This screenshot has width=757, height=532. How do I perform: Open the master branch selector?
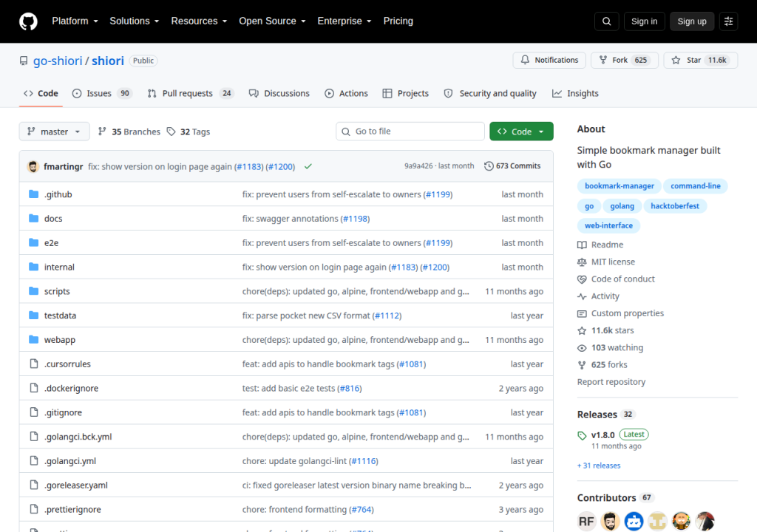pyautogui.click(x=54, y=132)
